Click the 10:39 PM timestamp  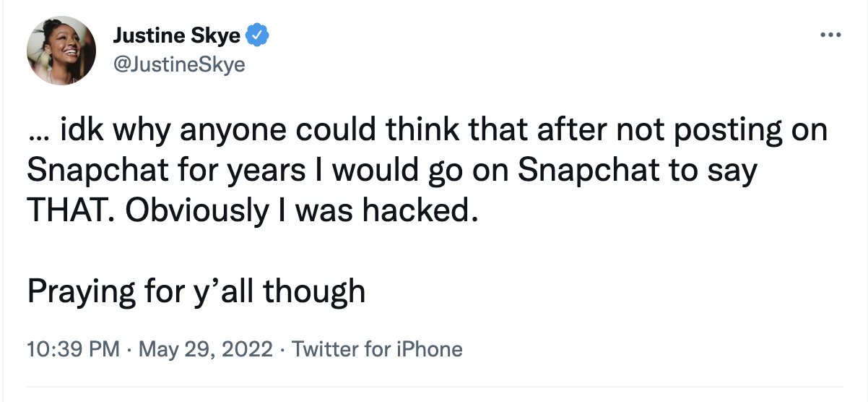pos(73,350)
